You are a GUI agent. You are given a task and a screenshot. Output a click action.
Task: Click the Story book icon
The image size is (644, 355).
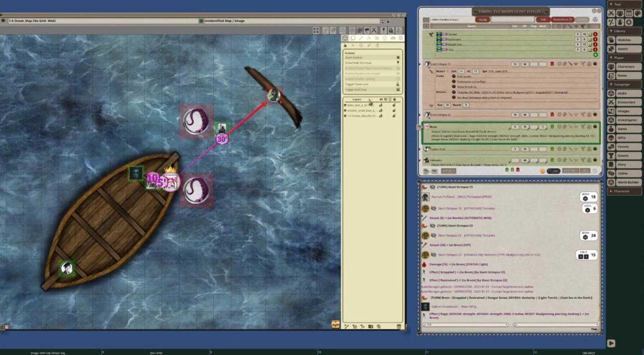click(x=611, y=164)
